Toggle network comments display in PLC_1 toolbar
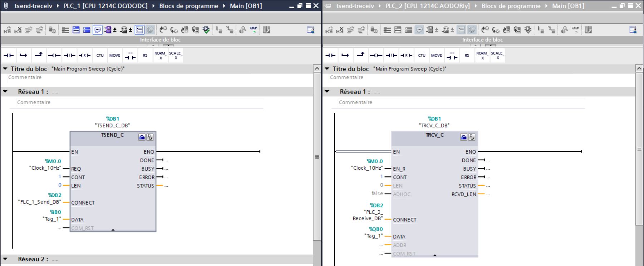This screenshot has width=644, height=266. click(x=97, y=30)
